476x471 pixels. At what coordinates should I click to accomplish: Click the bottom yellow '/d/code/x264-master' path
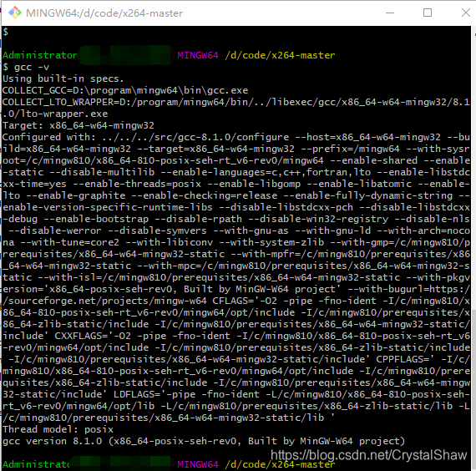pos(280,464)
